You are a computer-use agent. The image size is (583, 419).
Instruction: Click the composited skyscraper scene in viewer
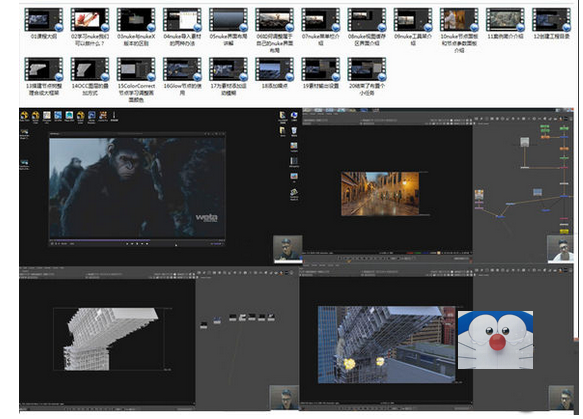[386, 344]
